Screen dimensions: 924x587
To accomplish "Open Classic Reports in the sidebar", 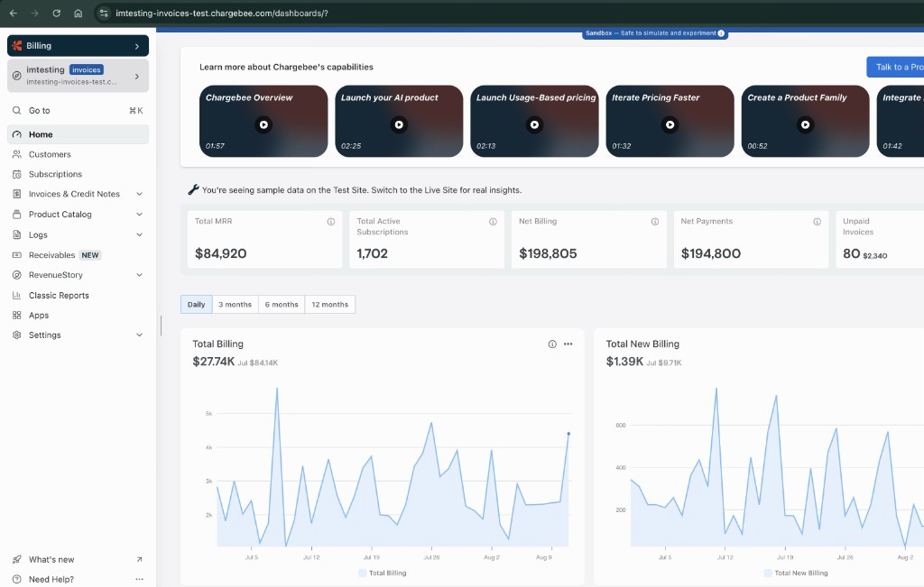I will tap(78, 296).
